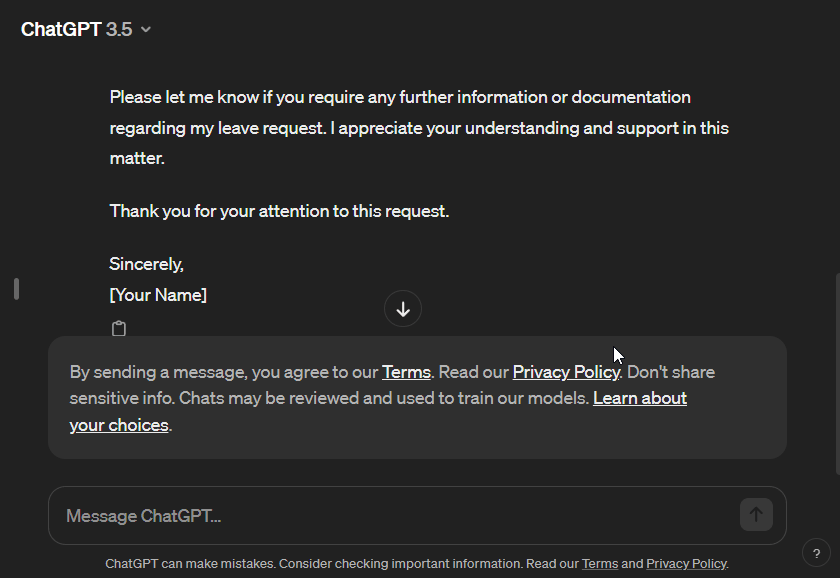The height and width of the screenshot is (578, 840).
Task: Open the 'Learn about your choices' link
Action: click(640, 399)
